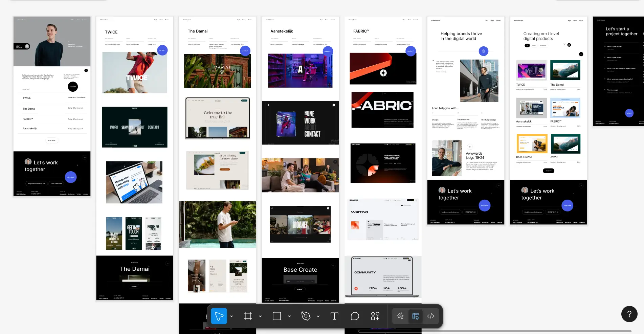Expand the Move tool options arrow

(x=231, y=316)
